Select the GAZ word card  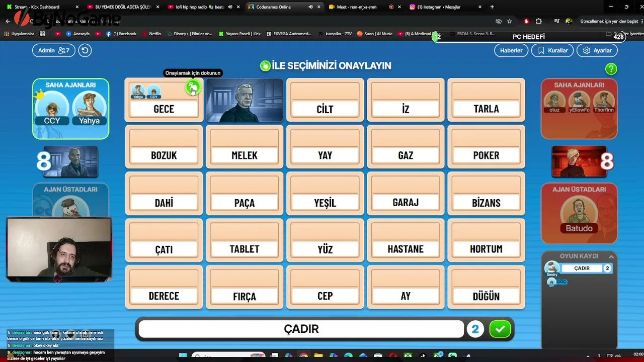pyautogui.click(x=406, y=147)
